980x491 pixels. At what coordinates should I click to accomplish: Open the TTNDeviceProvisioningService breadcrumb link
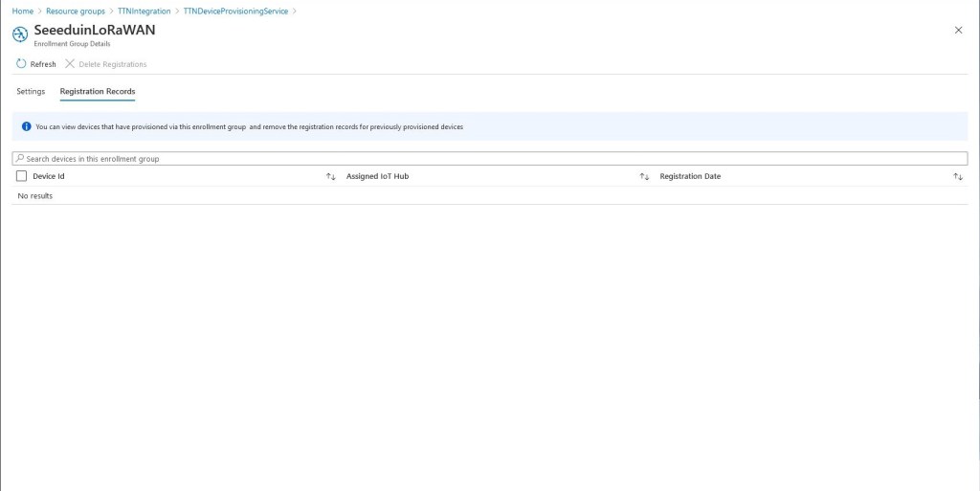(x=235, y=11)
